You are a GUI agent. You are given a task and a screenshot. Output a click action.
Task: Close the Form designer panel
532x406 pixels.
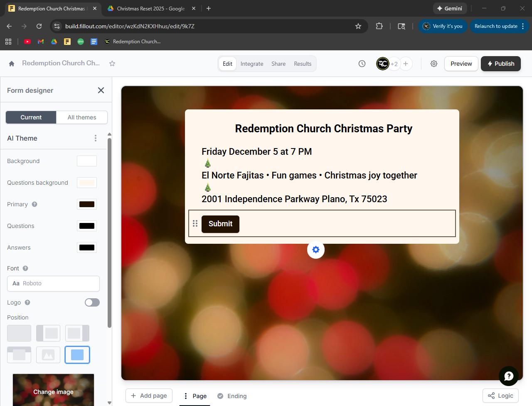[101, 90]
